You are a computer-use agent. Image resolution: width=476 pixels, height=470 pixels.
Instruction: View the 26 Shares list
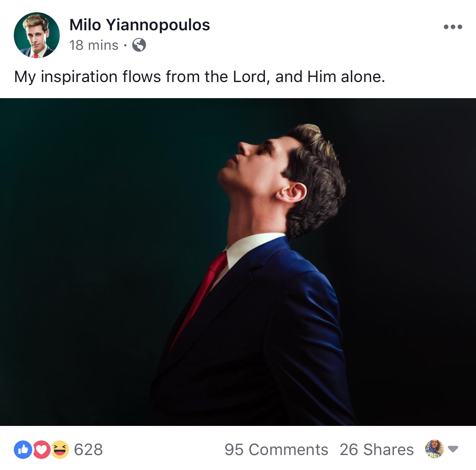pyautogui.click(x=376, y=450)
